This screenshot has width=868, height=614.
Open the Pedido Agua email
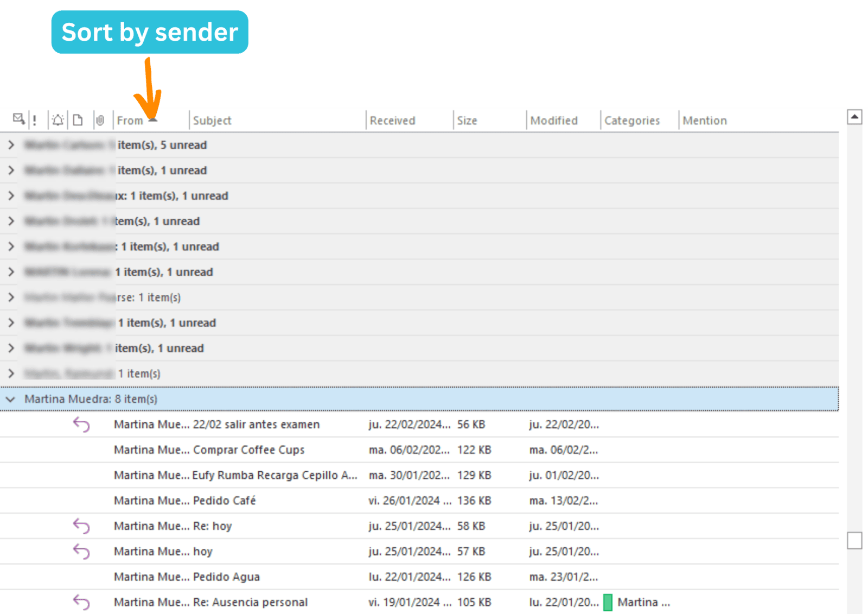[x=226, y=577]
